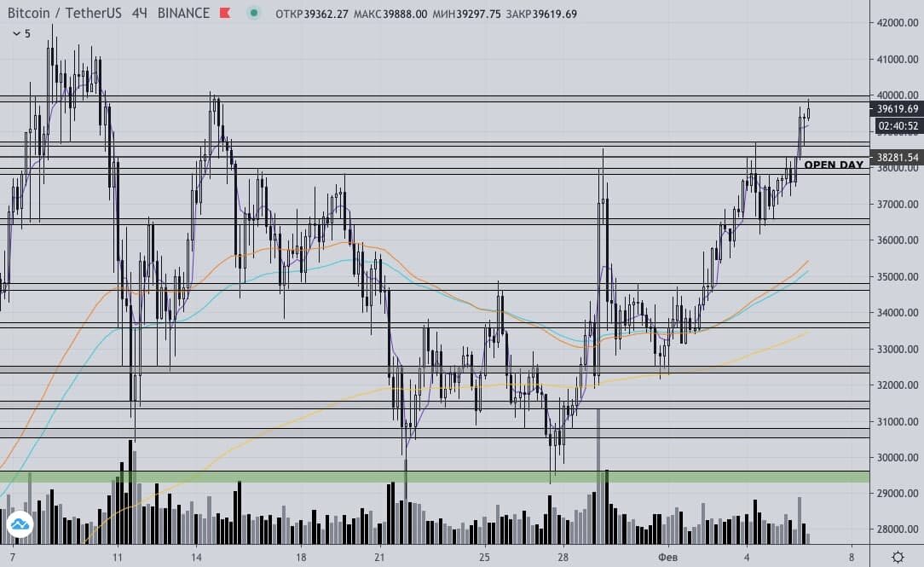This screenshot has height=567, width=924.
Task: Select the 4Ч timeframe label
Action: pyautogui.click(x=140, y=13)
